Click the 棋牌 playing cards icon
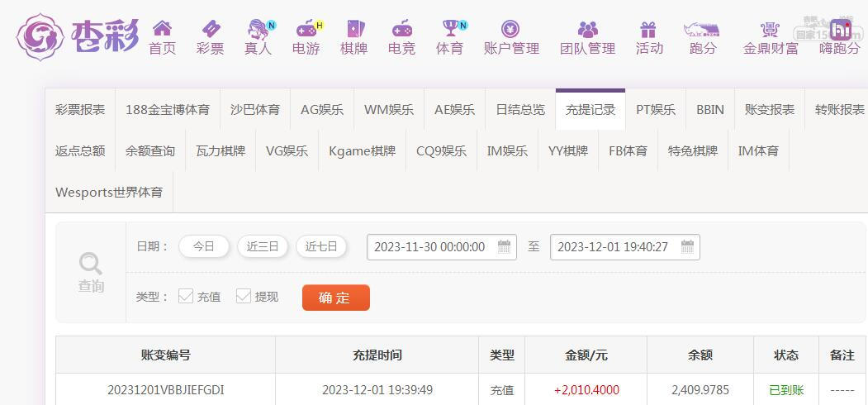 pyautogui.click(x=353, y=29)
